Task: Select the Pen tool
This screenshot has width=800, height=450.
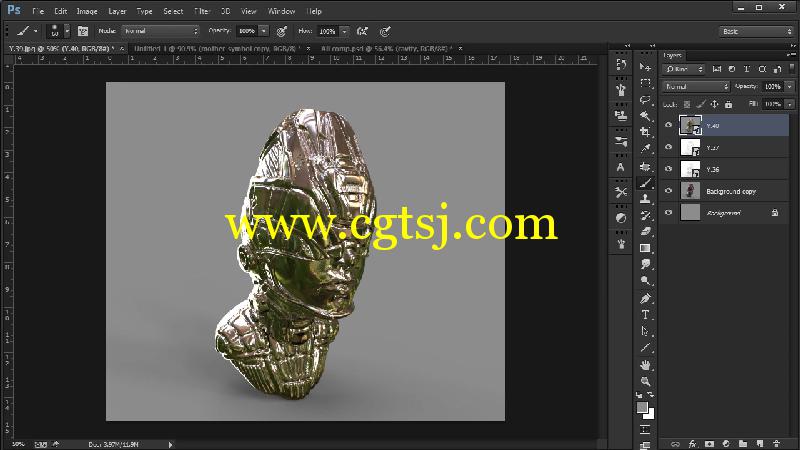Action: pos(645,298)
